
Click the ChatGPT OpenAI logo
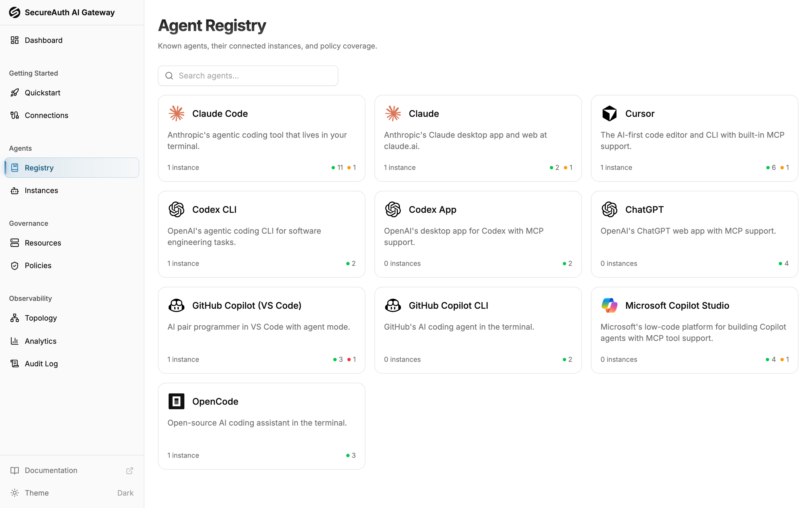click(609, 210)
